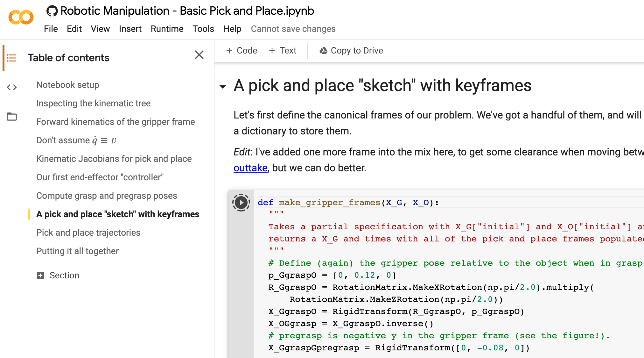Open the File menu
Viewport: 644px width, 358px height.
click(x=51, y=29)
